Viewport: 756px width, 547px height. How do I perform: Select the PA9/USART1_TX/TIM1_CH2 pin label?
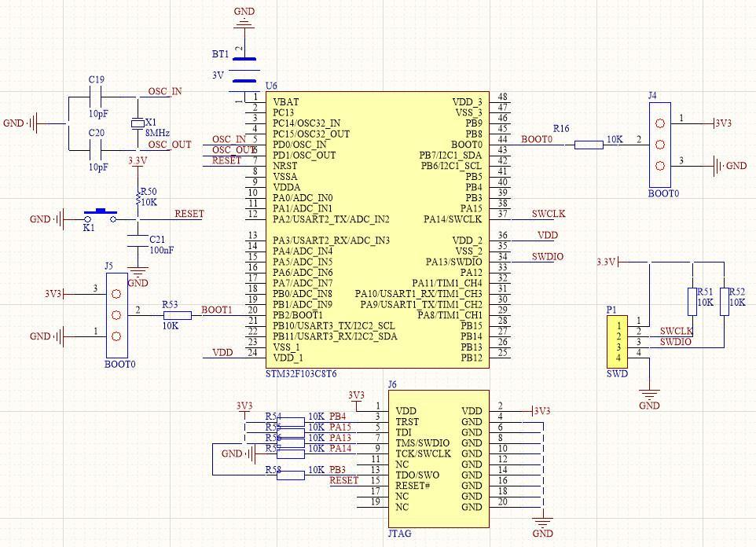click(421, 304)
